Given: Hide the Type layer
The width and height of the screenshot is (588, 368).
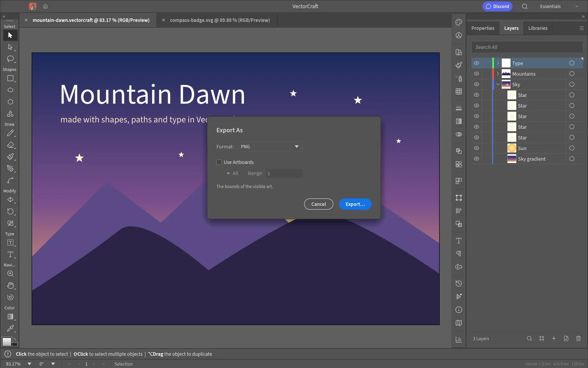Looking at the screenshot, I should pyautogui.click(x=476, y=63).
